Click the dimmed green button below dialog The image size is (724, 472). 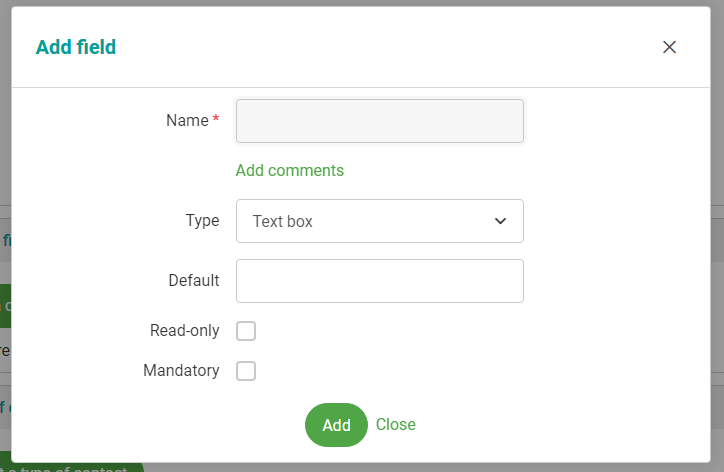pos(80,468)
